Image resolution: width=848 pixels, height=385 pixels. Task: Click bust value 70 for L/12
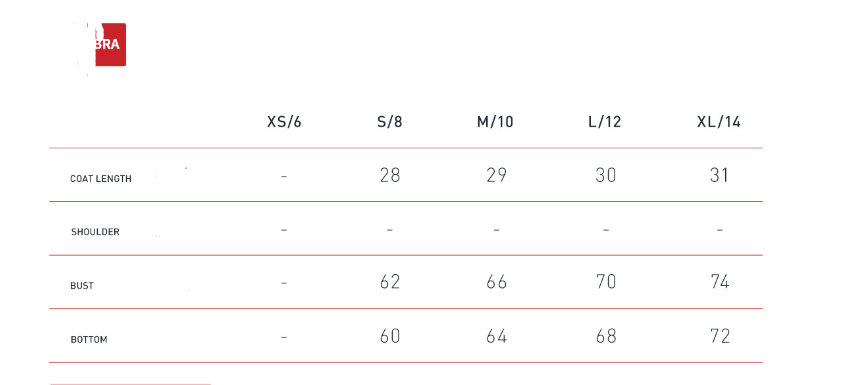[x=605, y=282]
